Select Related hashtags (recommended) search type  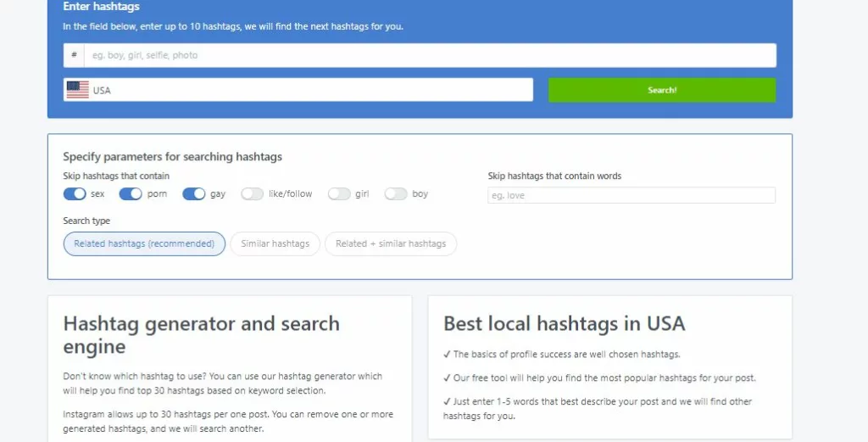144,243
